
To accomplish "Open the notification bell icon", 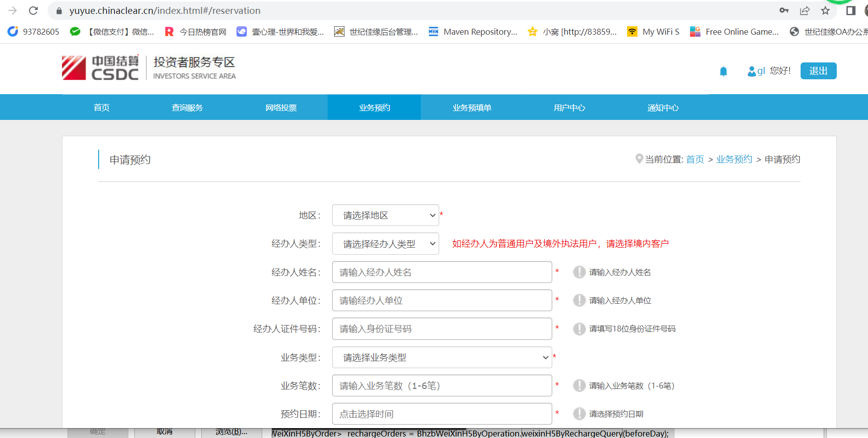I will point(723,71).
